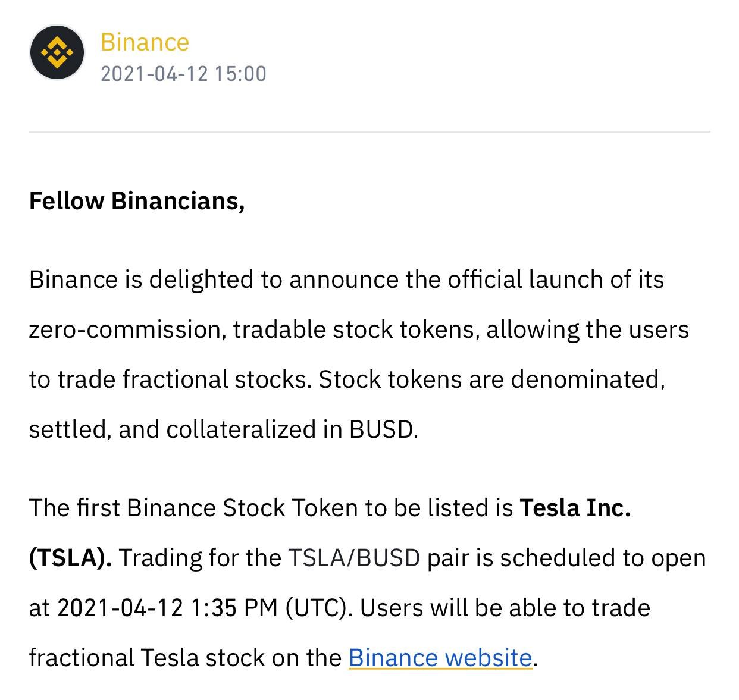Select the post timestamp 2021-04-12 15:00

click(x=183, y=74)
